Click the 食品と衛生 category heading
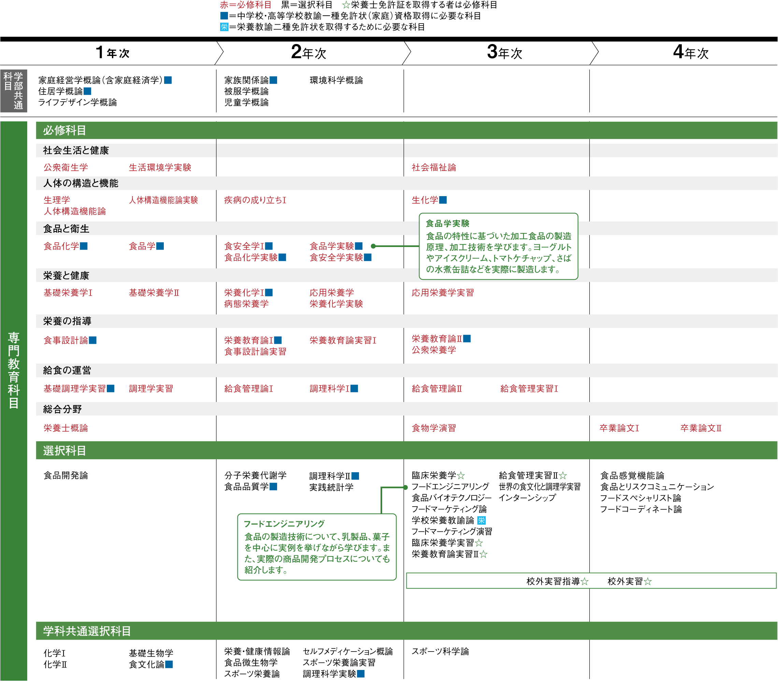The image size is (778, 700). coord(66,229)
